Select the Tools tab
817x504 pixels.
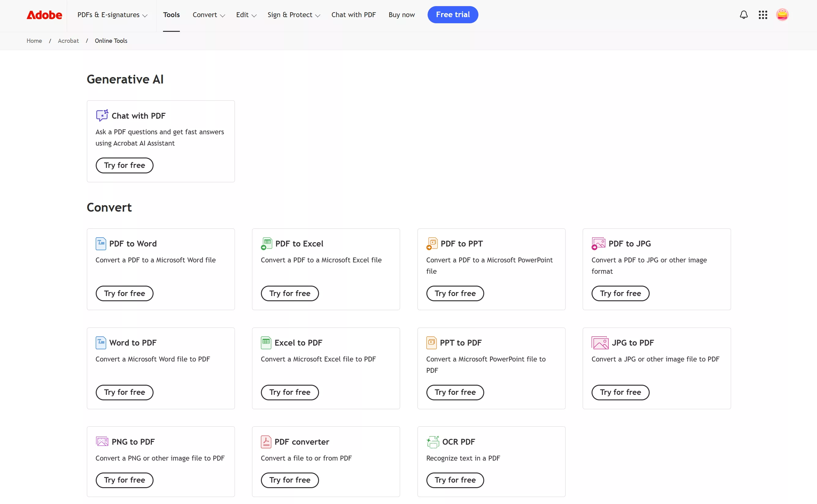tap(171, 15)
